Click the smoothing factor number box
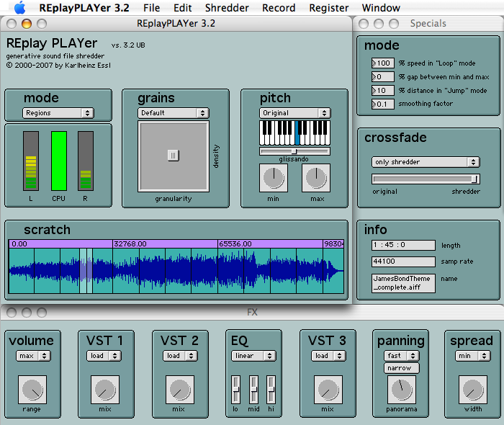The height and width of the screenshot is (425, 504). [383, 104]
